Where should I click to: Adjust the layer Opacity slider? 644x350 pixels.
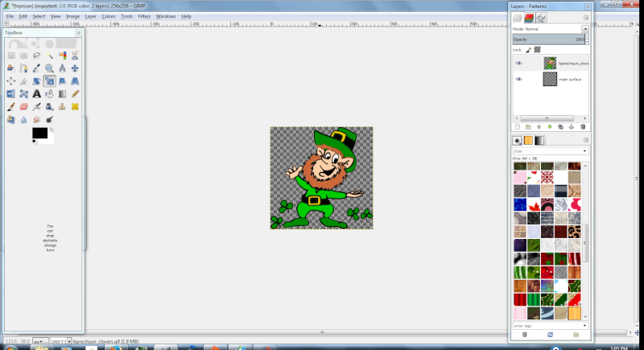click(549, 39)
